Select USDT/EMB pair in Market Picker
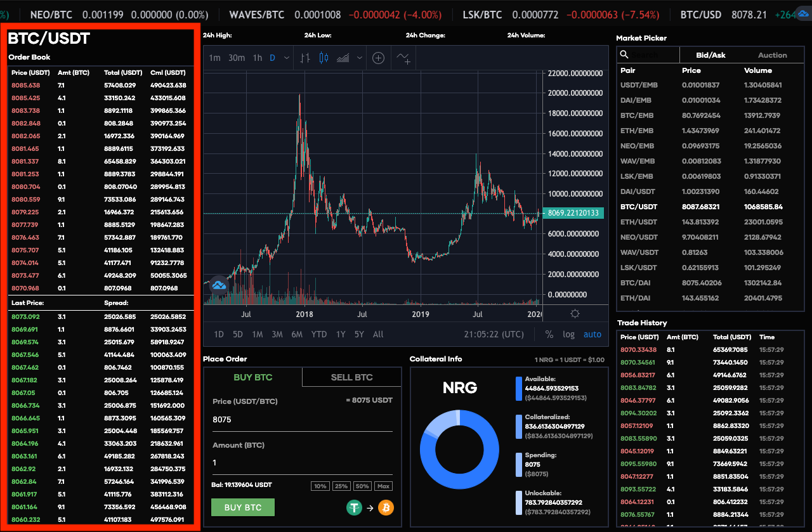 point(710,85)
